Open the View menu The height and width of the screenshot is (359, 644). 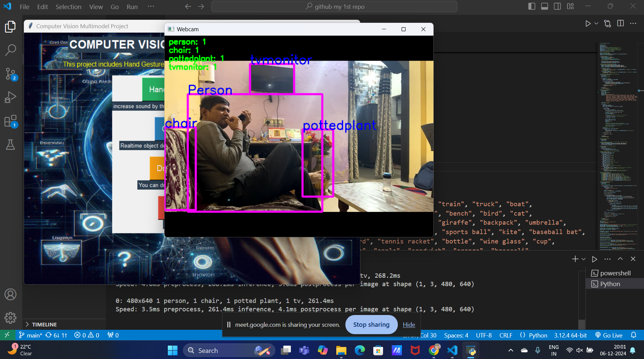pyautogui.click(x=96, y=6)
